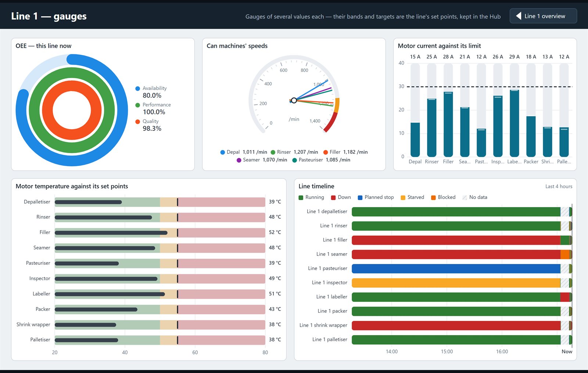Toggle the Rinser speed legend marker

pos(273,152)
